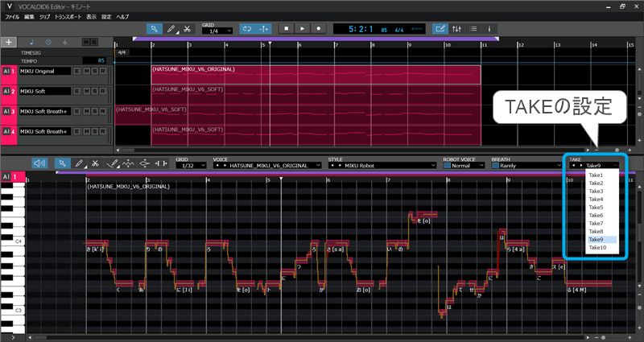Select the HATSUNE_MIKU_V6_ORIGINAL part in track 1
The image size is (644, 342).
[316, 75]
